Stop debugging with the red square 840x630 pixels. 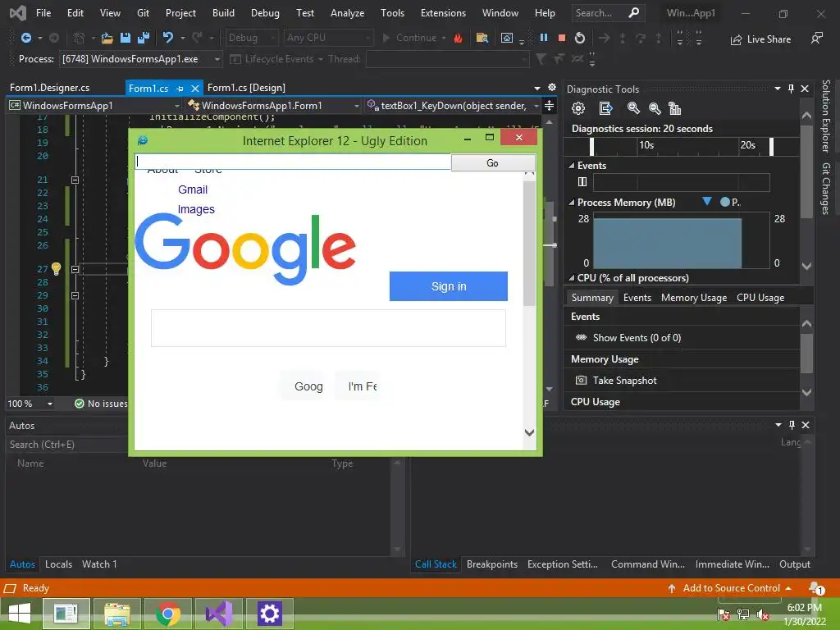click(x=561, y=38)
